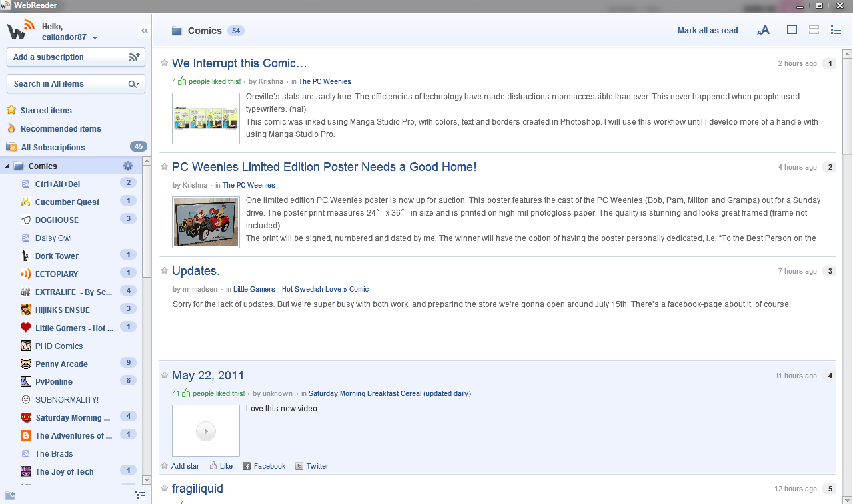
Task: Click the '1 people liked this!' thumbs-up
Action: [181, 81]
